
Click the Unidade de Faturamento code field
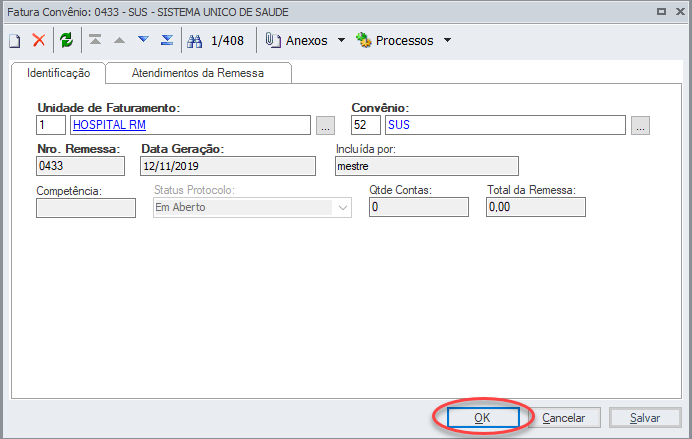[51, 125]
